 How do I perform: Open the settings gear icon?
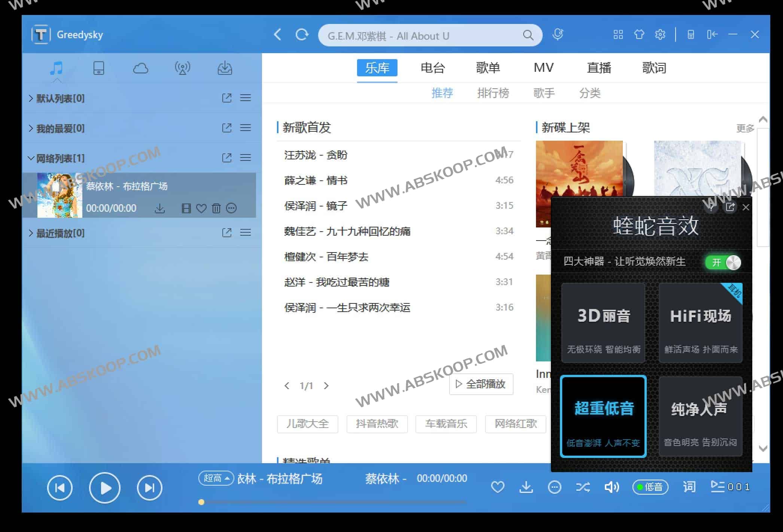[x=660, y=34]
